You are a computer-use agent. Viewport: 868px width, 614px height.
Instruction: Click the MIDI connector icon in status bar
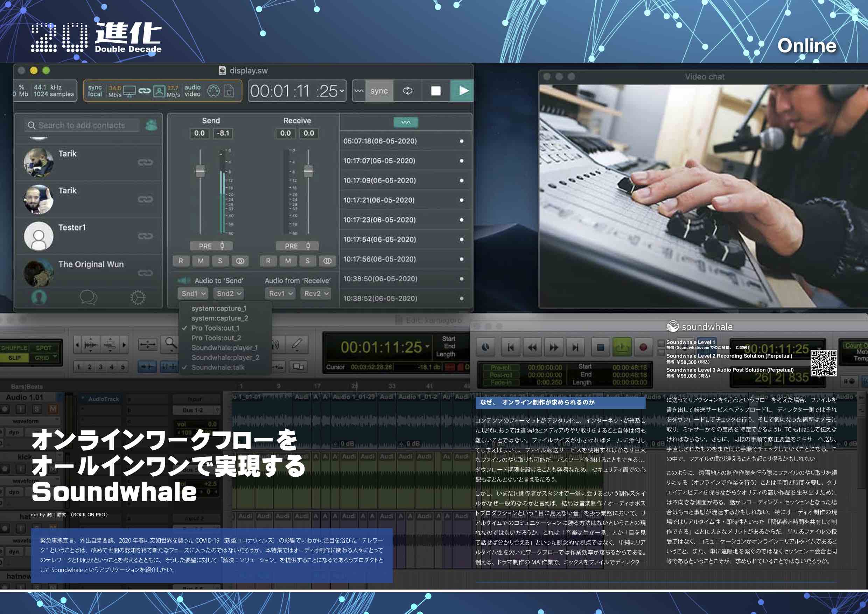point(213,91)
